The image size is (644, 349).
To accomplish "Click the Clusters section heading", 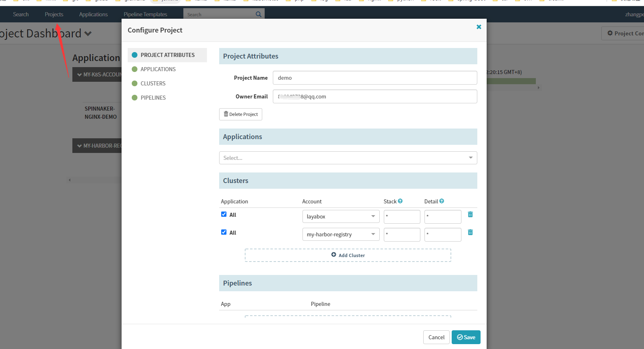I will 235,181.
